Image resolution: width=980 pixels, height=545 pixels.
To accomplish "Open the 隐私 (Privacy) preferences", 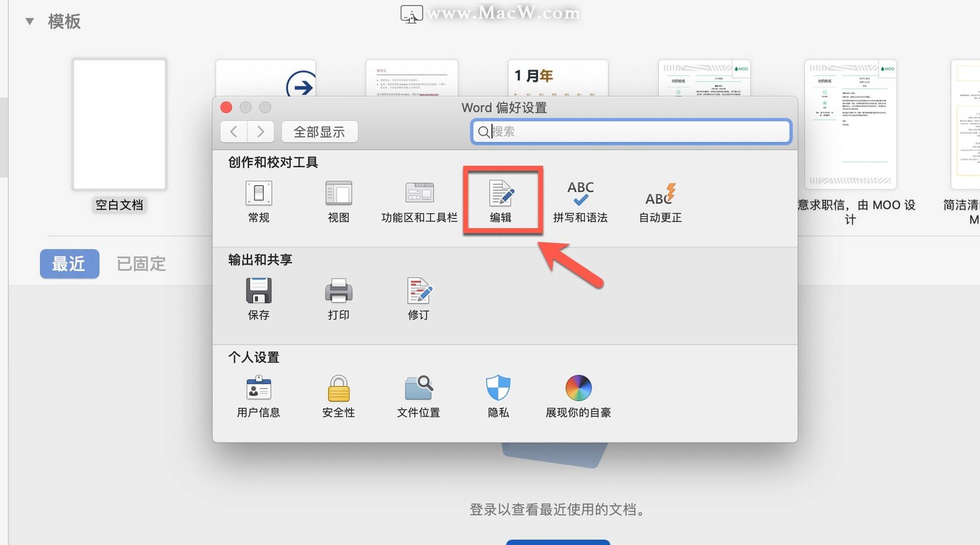I will (x=498, y=395).
